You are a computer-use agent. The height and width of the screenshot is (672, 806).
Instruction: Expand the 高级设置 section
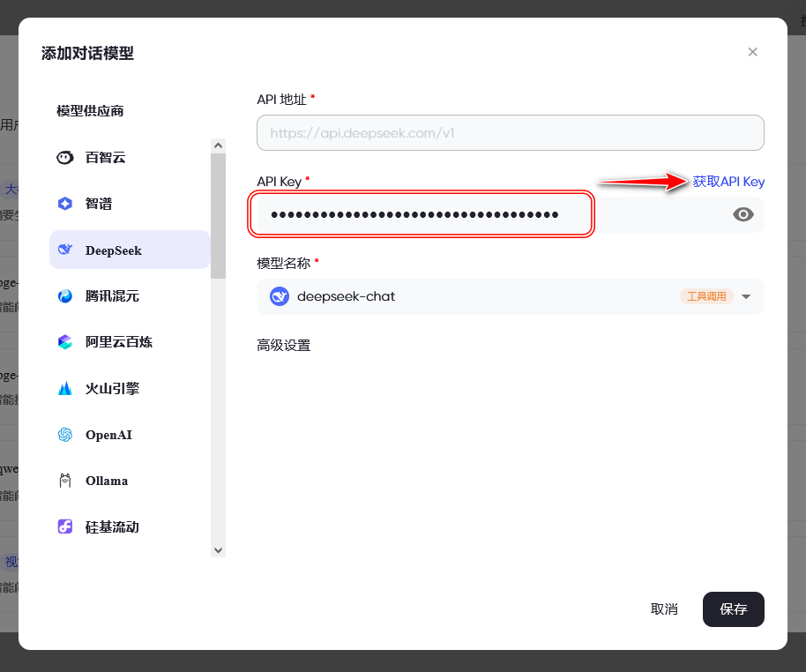(284, 345)
